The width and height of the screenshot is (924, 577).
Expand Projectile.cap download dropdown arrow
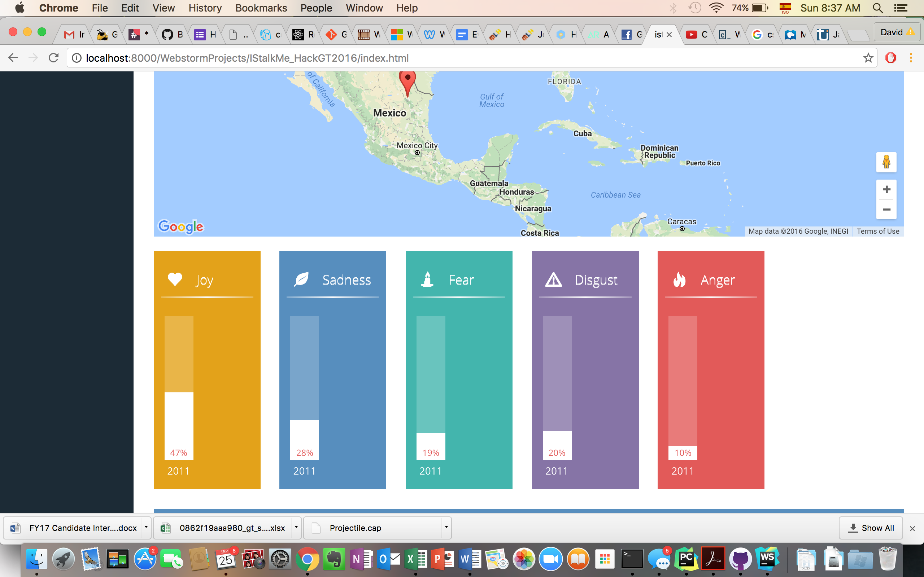(x=446, y=527)
